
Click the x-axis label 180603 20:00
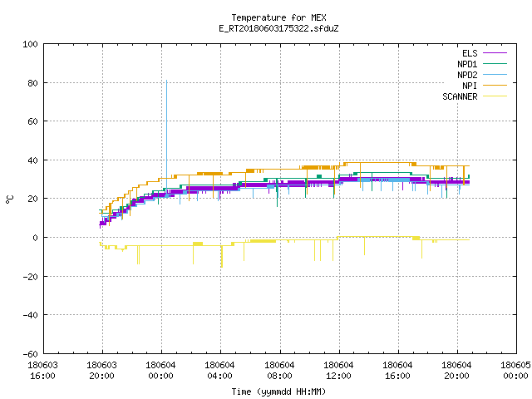[101, 371]
